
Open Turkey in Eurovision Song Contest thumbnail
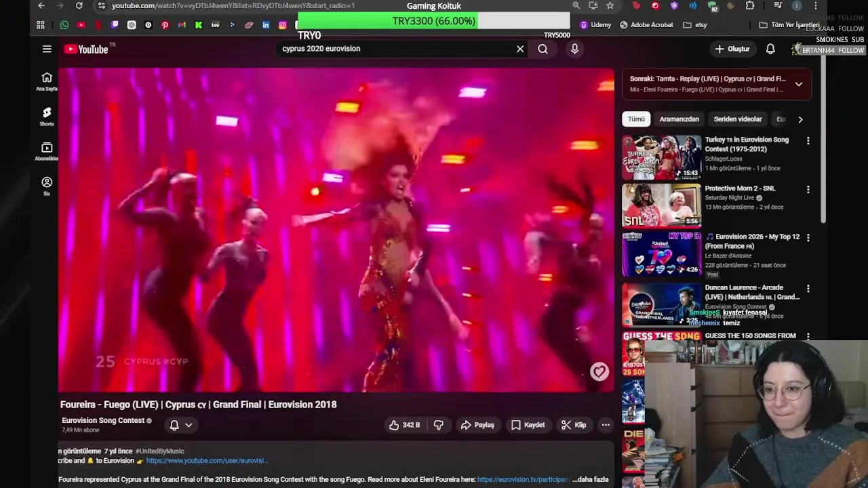[x=662, y=157]
